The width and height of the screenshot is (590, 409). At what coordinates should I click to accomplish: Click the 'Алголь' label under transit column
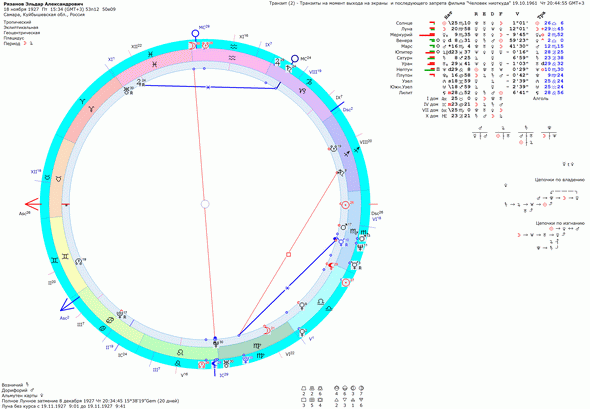(x=540, y=99)
